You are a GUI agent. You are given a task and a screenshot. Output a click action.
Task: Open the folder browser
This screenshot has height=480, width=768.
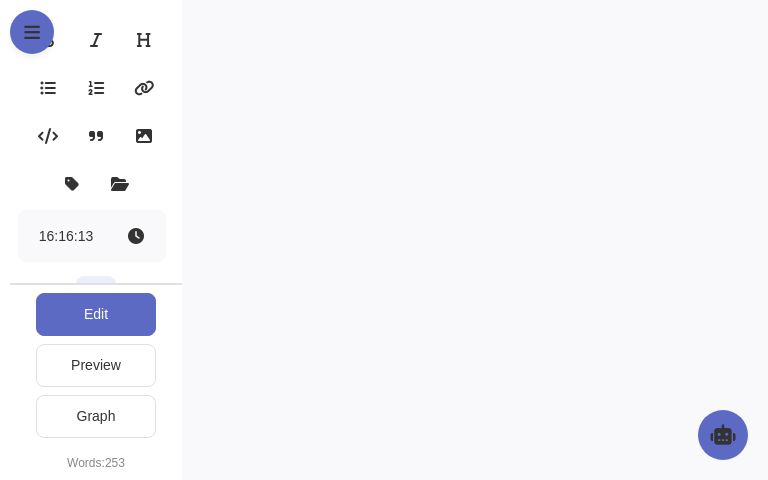point(120,184)
